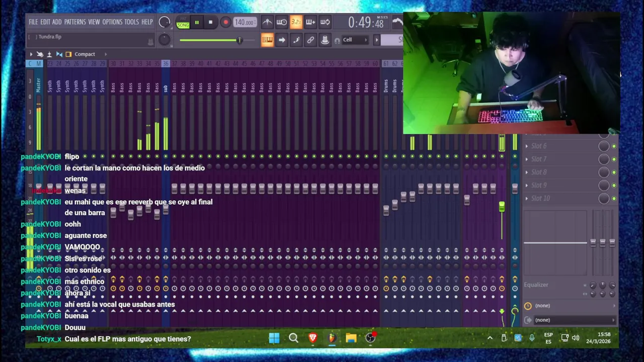Open Brave browser from taskbar

(x=312, y=338)
